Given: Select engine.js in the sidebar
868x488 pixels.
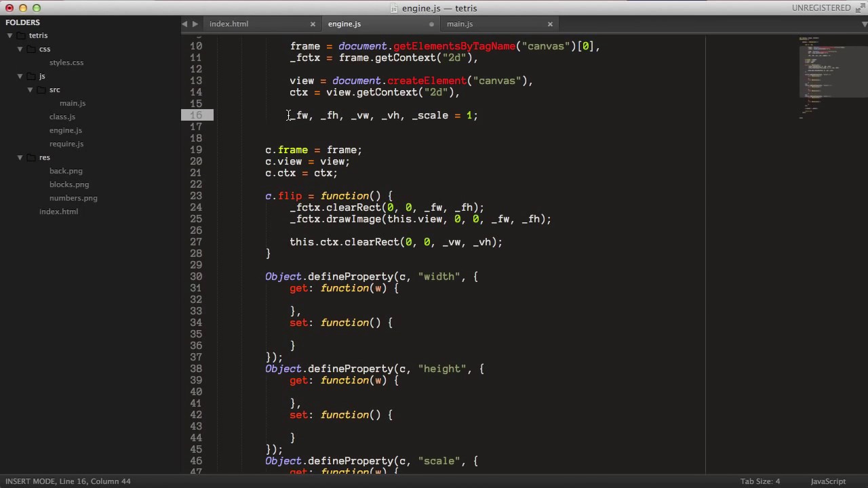Looking at the screenshot, I should 66,130.
